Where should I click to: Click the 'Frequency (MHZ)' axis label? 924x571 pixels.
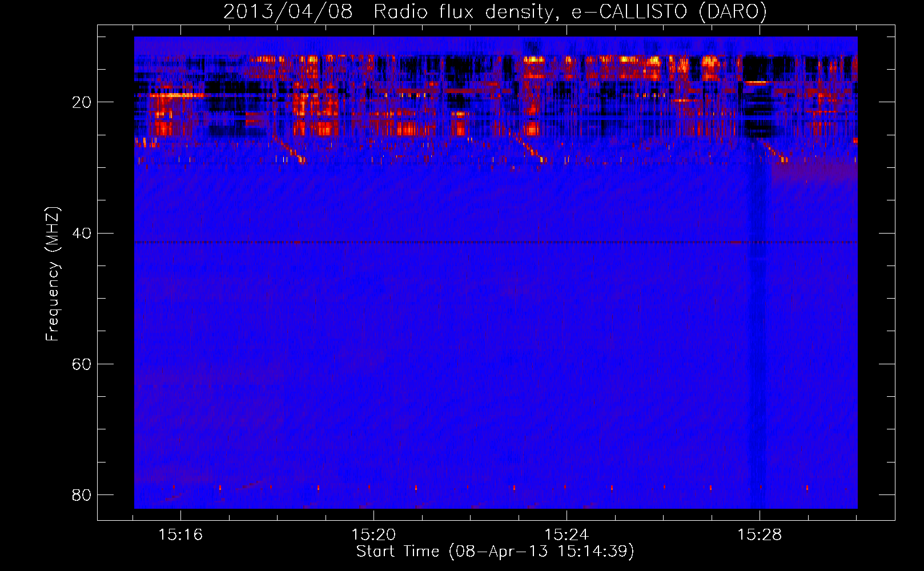[x=53, y=274]
